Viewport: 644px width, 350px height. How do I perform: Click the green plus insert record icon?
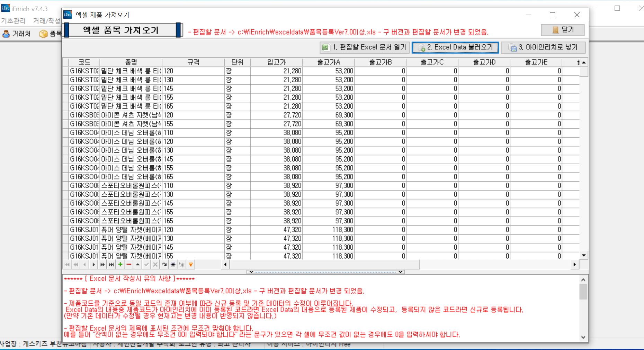(120, 265)
